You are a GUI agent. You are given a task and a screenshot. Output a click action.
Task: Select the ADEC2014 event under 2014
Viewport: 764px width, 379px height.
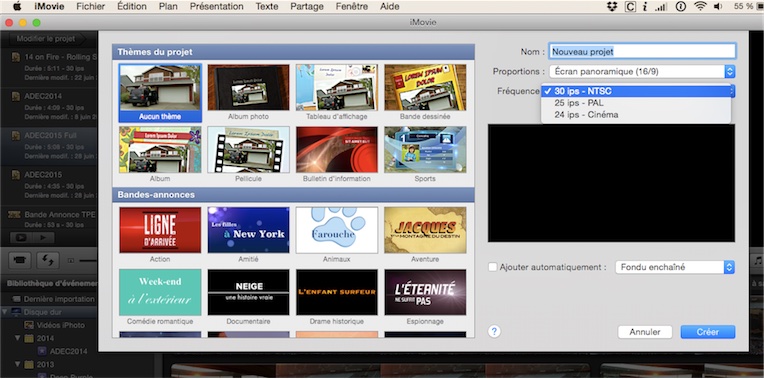coord(63,351)
